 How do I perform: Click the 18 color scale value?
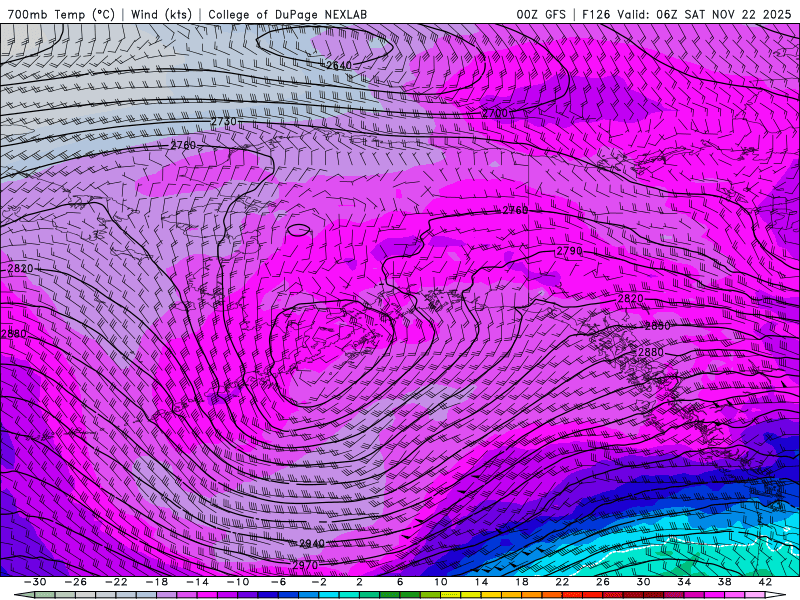point(521,582)
